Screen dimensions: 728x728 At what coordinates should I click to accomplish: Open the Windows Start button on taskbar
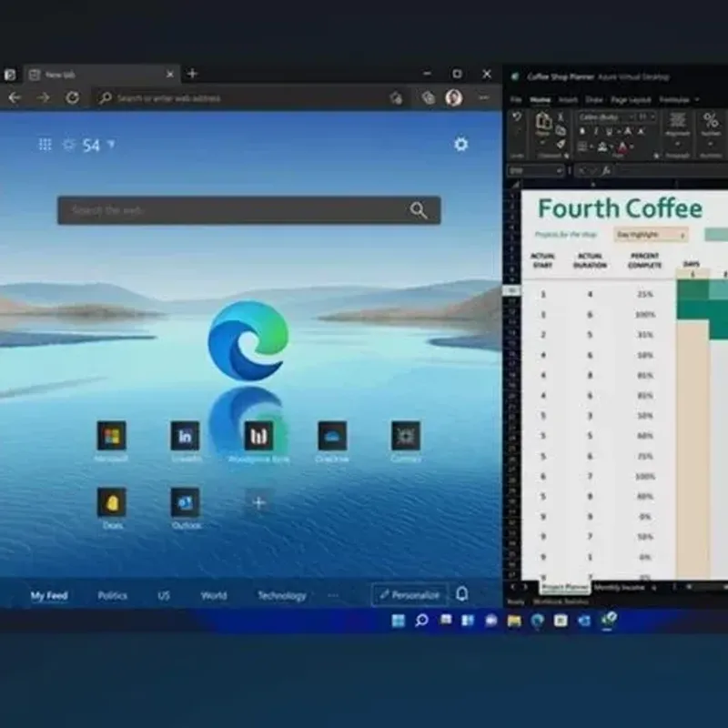[x=399, y=621]
